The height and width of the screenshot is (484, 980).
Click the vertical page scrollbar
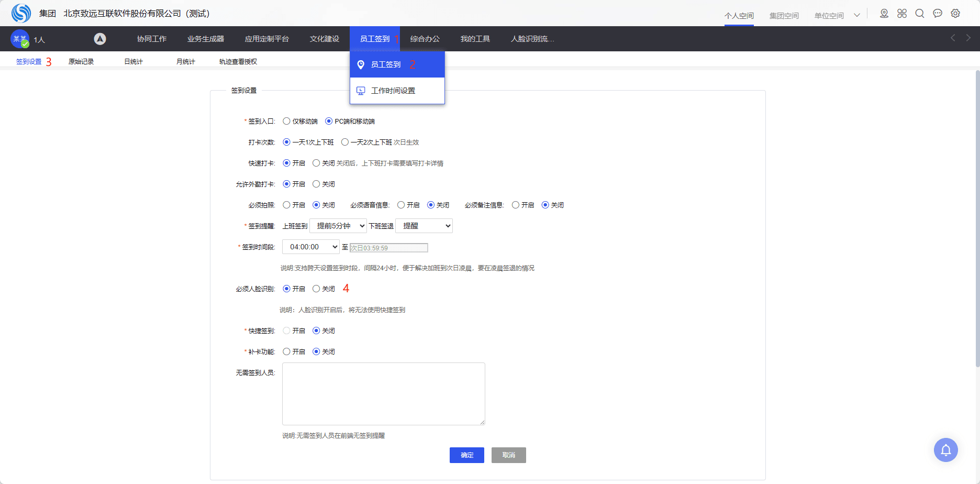(x=977, y=219)
